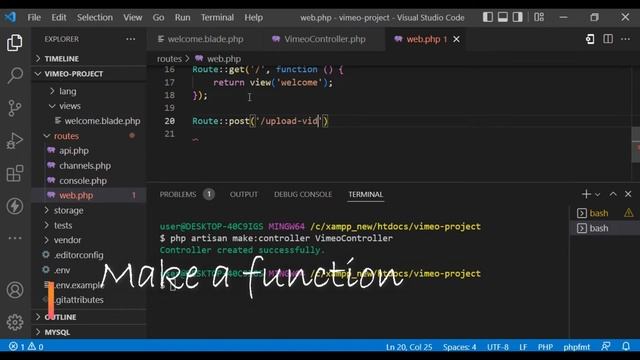Switch to the Output panel tab
Screen dimensions: 640x360
(x=244, y=194)
